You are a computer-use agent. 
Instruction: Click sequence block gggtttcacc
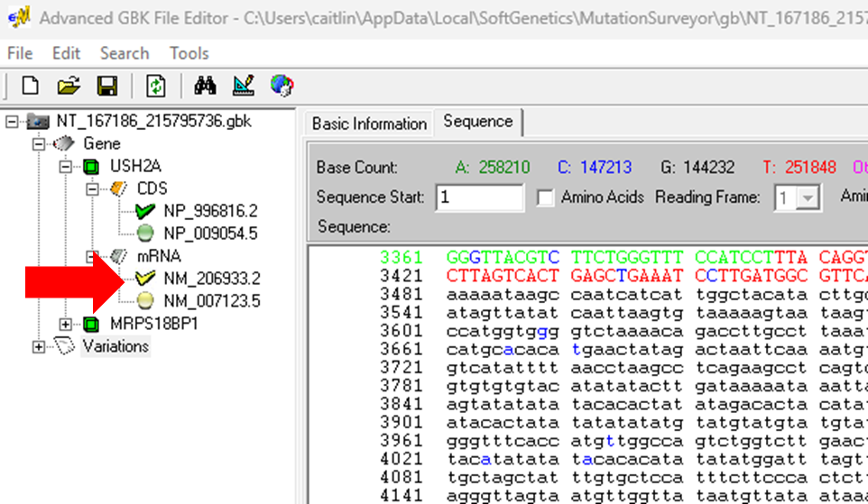click(503, 440)
